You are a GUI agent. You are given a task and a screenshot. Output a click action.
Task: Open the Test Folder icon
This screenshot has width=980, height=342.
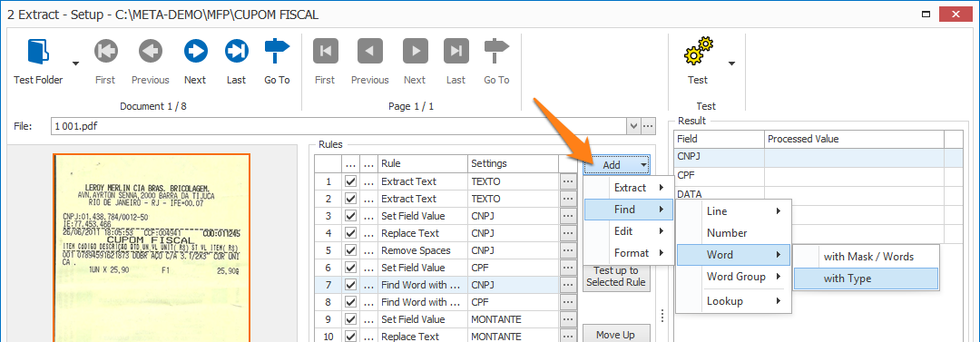click(x=38, y=51)
